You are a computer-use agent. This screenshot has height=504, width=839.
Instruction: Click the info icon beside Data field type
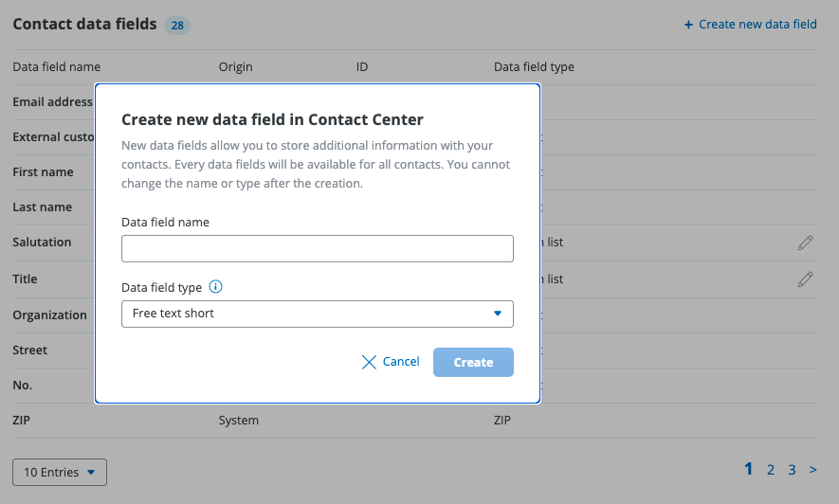(x=215, y=287)
